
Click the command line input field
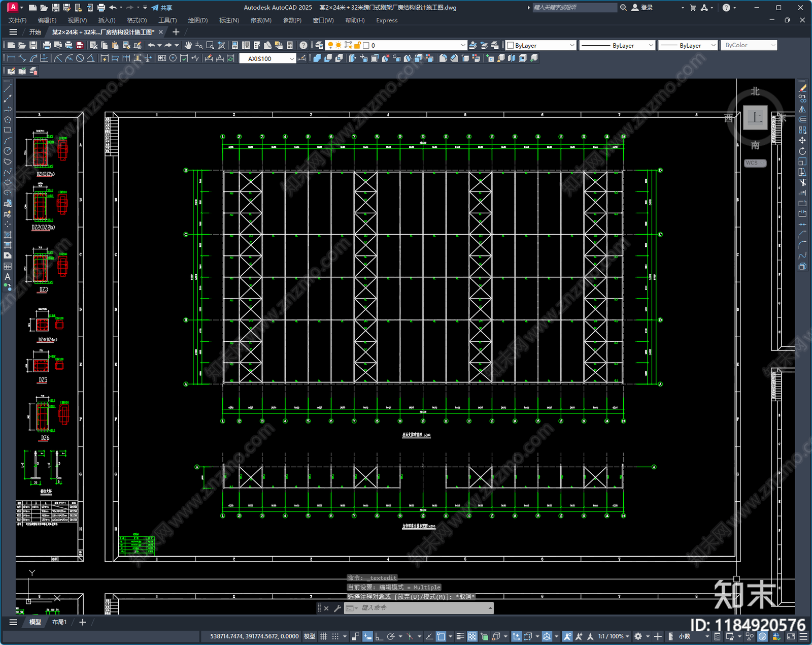coord(419,608)
